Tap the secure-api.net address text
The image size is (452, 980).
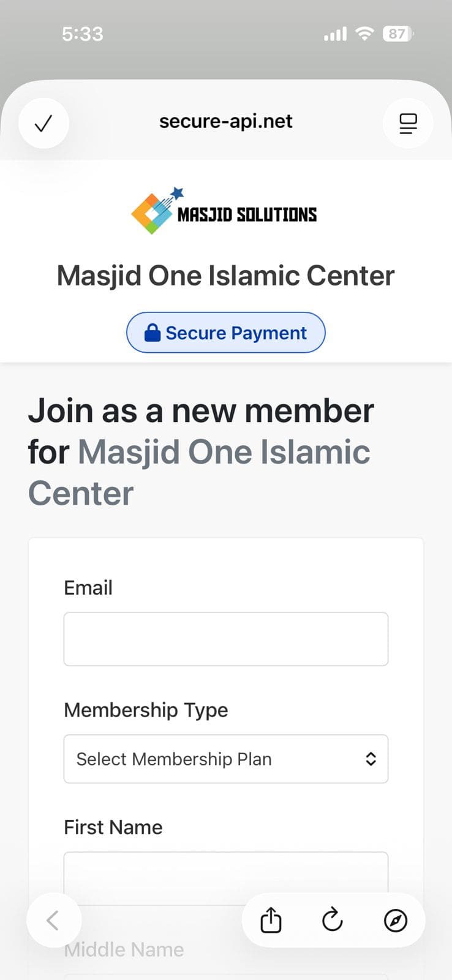[225, 121]
